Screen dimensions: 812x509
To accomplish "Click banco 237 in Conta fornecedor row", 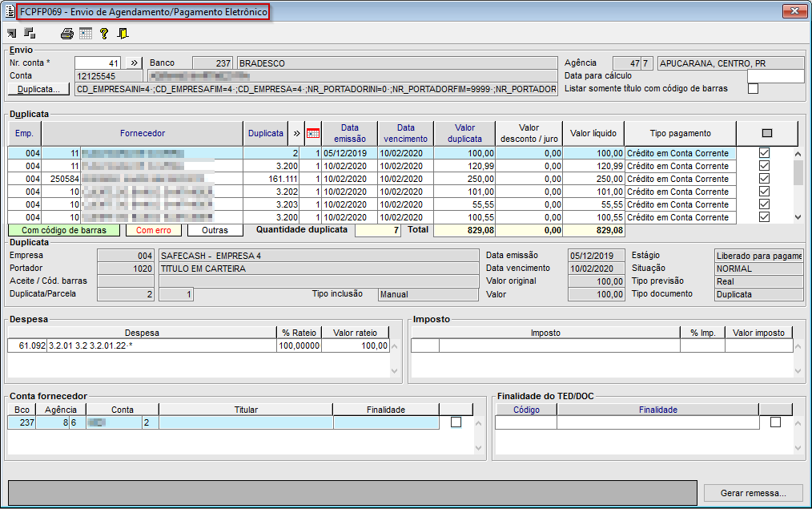I will [22, 423].
